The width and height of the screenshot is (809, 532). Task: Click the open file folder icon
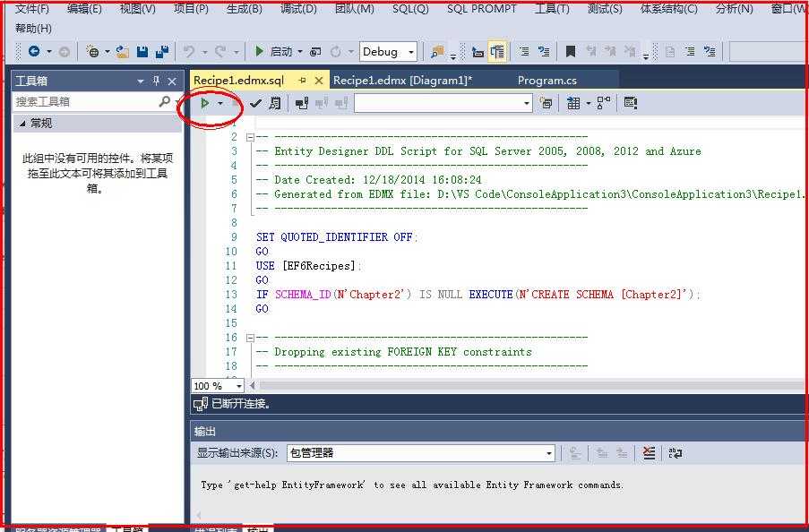(122, 52)
